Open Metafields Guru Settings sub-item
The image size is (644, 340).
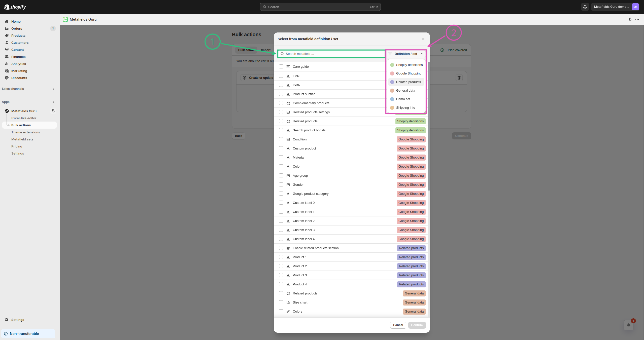pos(18,153)
